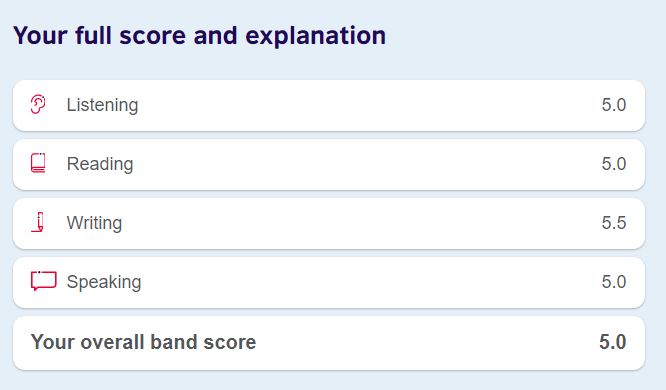Click the Writing pencil icon
Image resolution: width=666 pixels, height=390 pixels.
tap(38, 222)
